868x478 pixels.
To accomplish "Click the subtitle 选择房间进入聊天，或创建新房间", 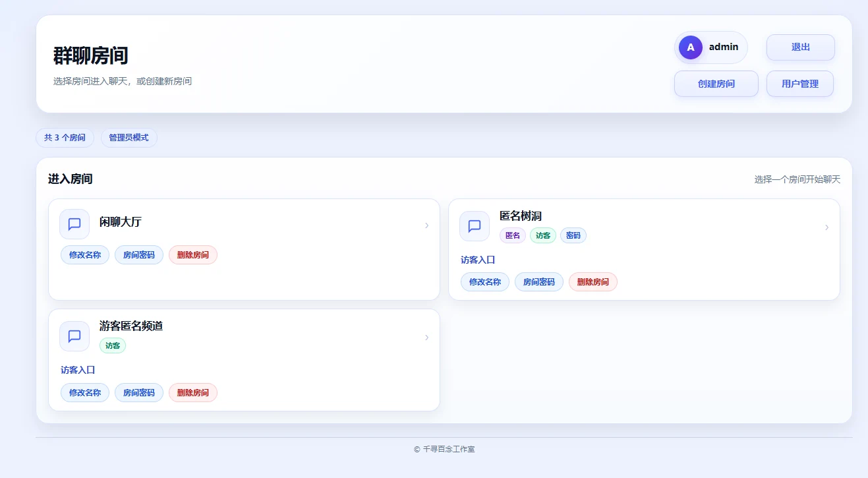I will [123, 81].
